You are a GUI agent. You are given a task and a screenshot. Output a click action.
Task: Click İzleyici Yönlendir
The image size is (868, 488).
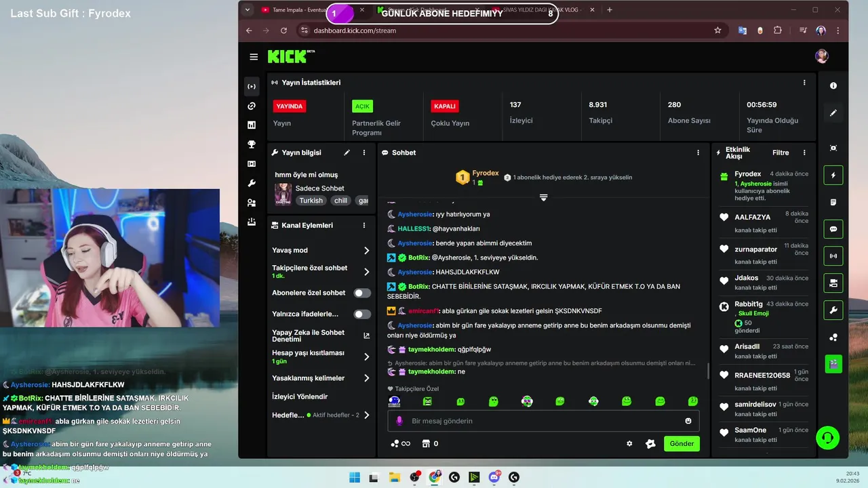300,396
